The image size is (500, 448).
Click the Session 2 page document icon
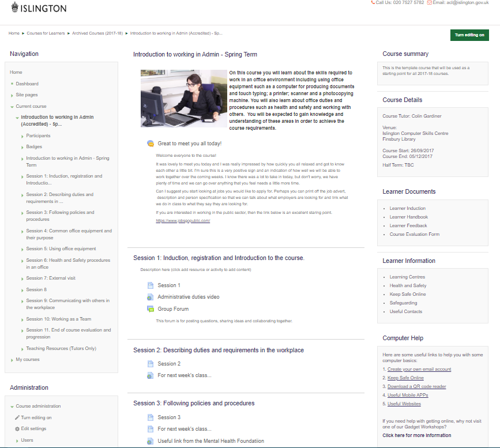point(150,364)
